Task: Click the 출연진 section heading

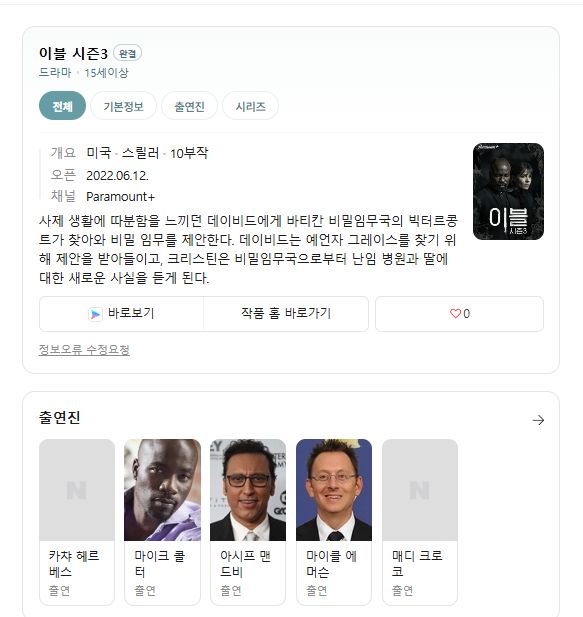Action: (59, 417)
